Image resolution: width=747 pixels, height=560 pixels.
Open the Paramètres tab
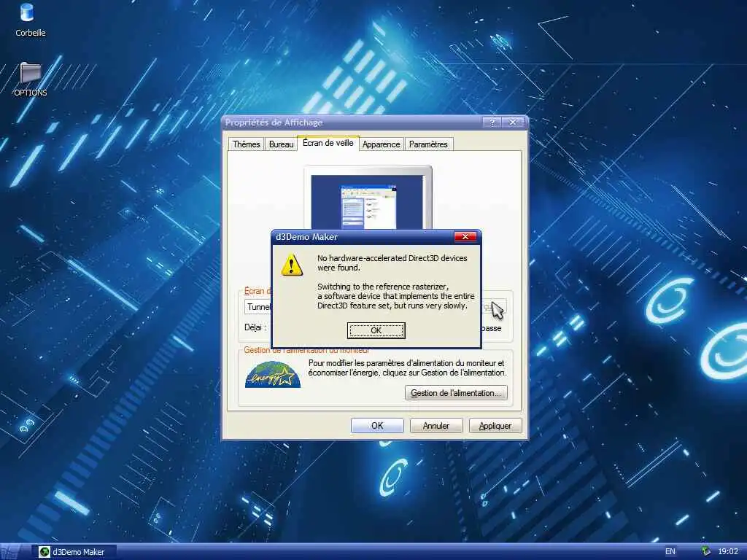point(428,144)
